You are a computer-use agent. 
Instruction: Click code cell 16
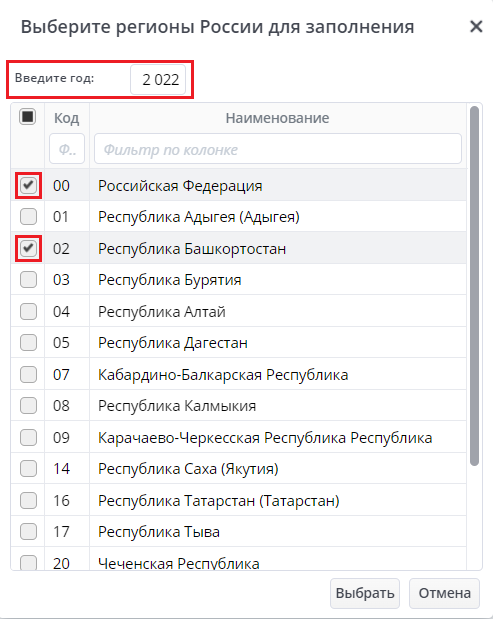62,501
